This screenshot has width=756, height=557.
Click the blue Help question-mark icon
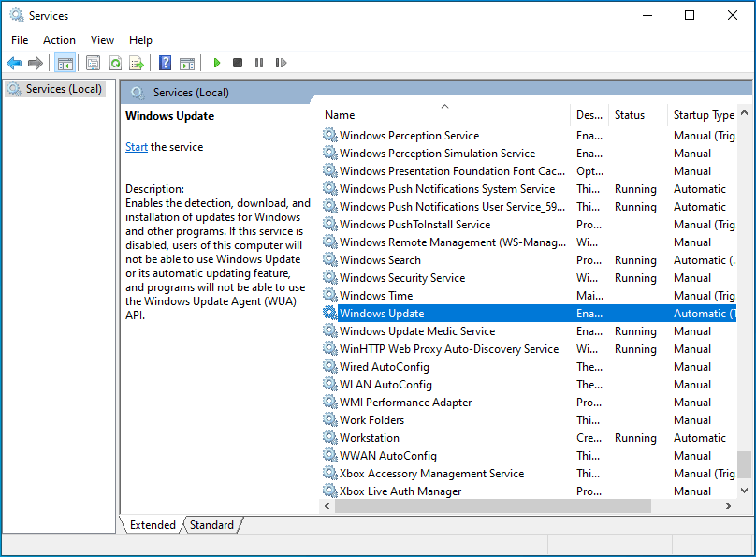pyautogui.click(x=165, y=63)
